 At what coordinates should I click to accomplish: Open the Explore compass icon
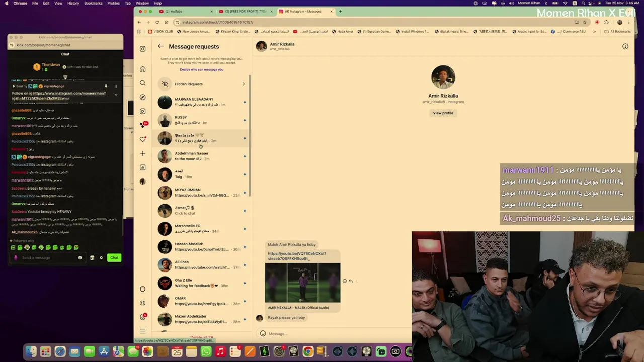click(x=142, y=97)
